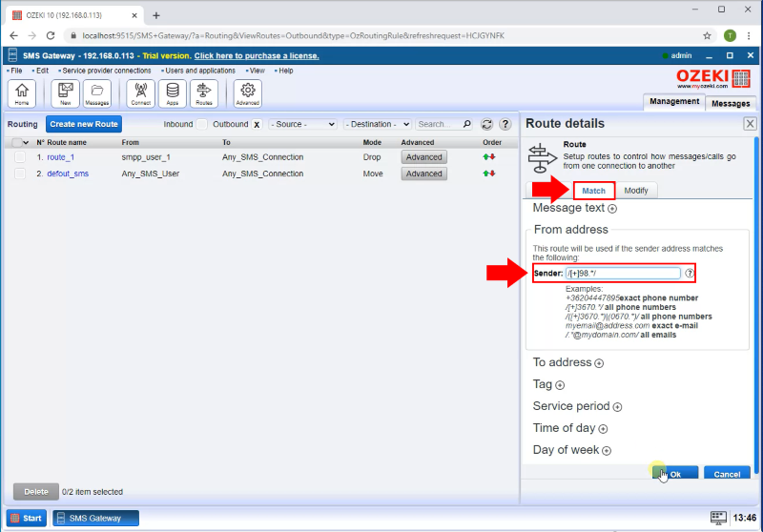Expand the Tag section
763x532 pixels.
point(560,385)
